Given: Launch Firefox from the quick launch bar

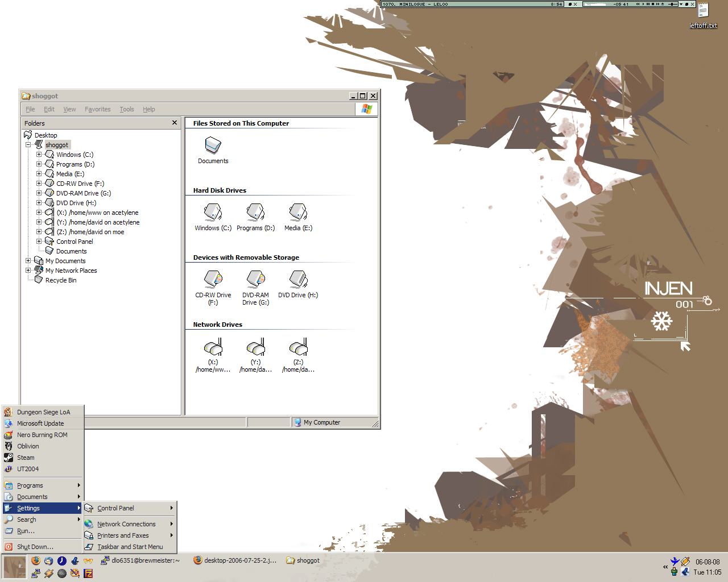Looking at the screenshot, I should coord(36,561).
